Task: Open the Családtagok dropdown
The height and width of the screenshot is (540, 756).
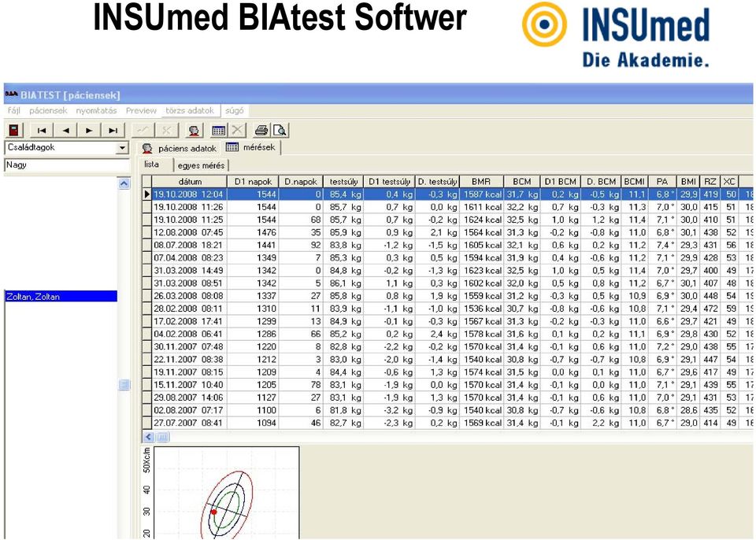Action: point(123,148)
